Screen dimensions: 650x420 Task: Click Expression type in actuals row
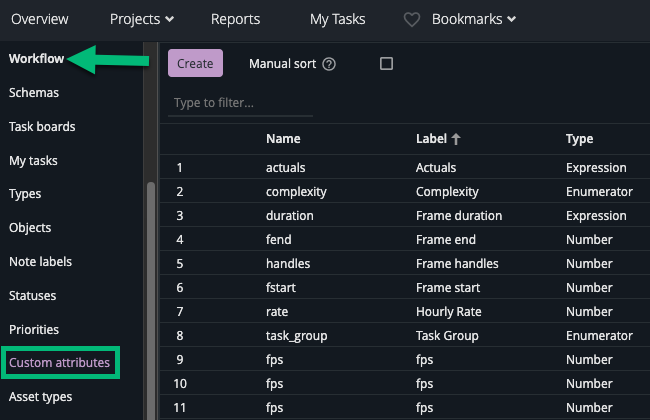(596, 168)
